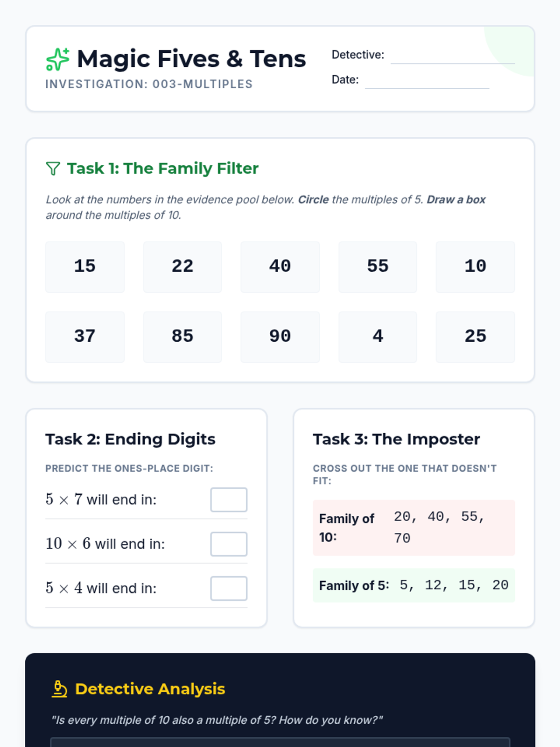Select number tile 15 in evidence pool
The image size is (560, 747).
[x=85, y=267]
